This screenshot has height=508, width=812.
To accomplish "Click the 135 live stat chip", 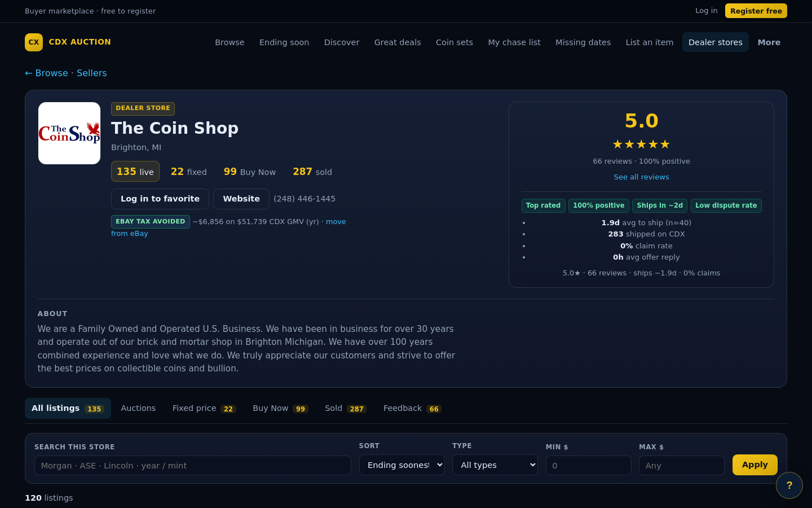I will (135, 172).
